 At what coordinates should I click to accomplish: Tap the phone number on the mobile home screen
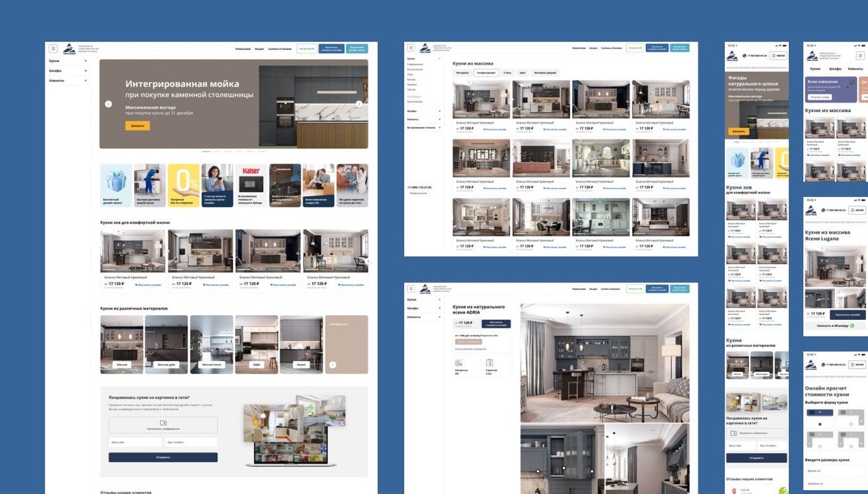tap(757, 56)
